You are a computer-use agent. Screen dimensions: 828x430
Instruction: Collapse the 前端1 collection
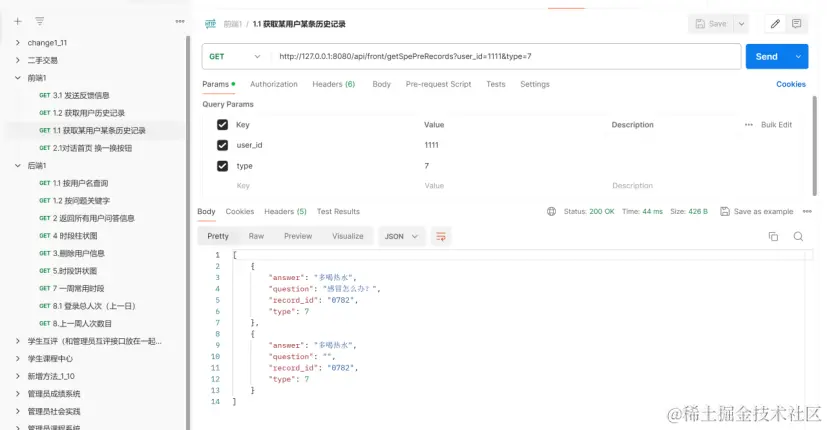coord(17,78)
